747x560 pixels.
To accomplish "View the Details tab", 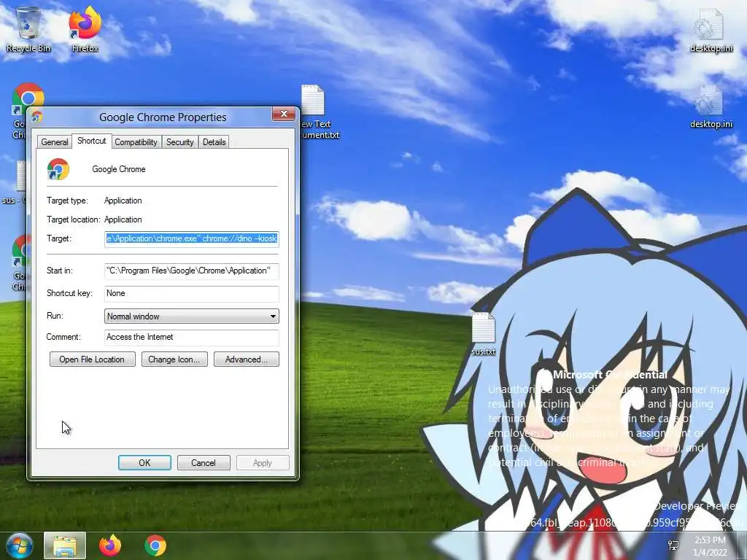I will pyautogui.click(x=214, y=142).
